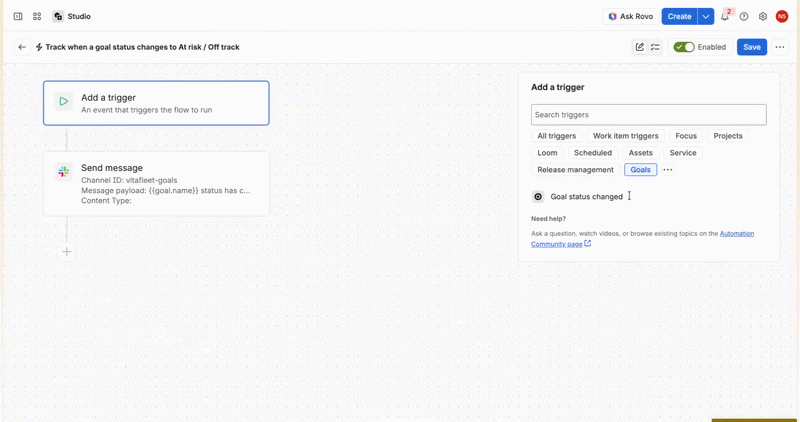Click the Channel ID: vitafleet-goals text
Image resolution: width=800 pixels, height=422 pixels.
pyautogui.click(x=129, y=180)
